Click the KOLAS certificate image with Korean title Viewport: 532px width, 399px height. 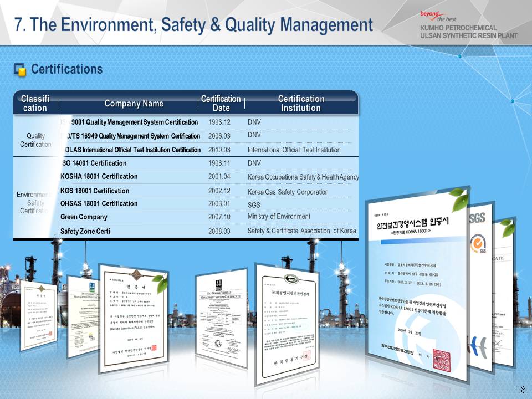(x=287, y=324)
